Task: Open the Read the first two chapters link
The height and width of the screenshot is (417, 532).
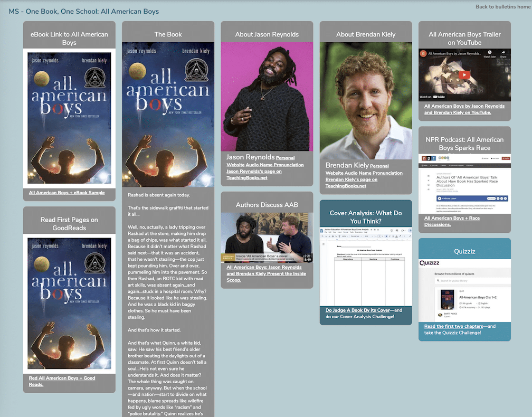Action: click(x=453, y=326)
